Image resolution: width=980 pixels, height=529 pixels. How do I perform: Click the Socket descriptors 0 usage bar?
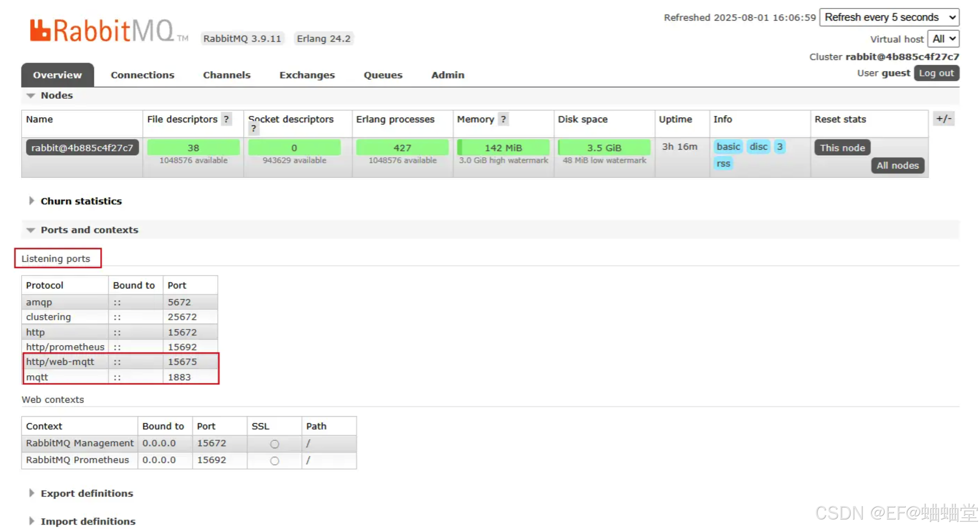294,147
